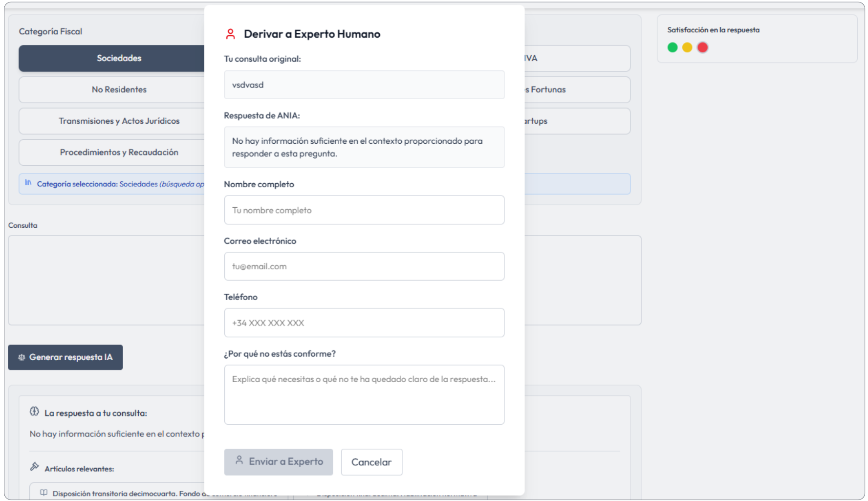Click the scales icon on Generar respuesta button

22,357
